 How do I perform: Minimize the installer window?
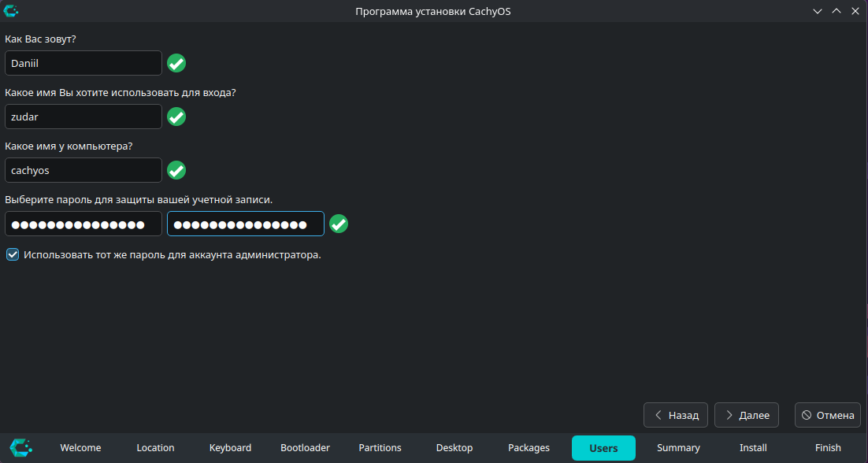pos(817,11)
